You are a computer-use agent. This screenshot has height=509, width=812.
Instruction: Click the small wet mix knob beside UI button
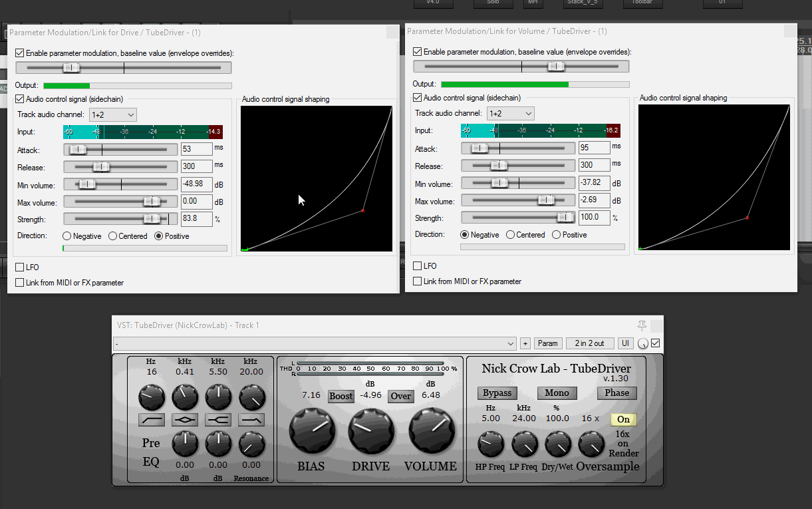tap(642, 344)
